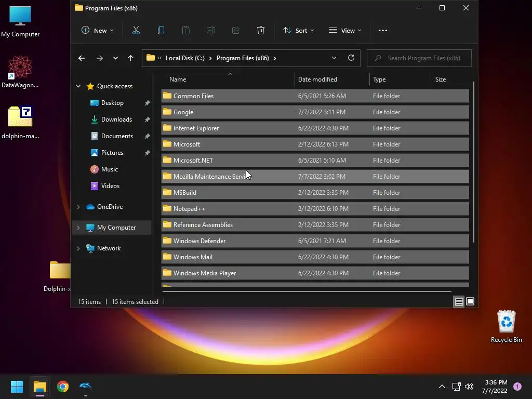Open the volume speaker tray icon
Image resolution: width=532 pixels, height=399 pixels.
(x=469, y=387)
